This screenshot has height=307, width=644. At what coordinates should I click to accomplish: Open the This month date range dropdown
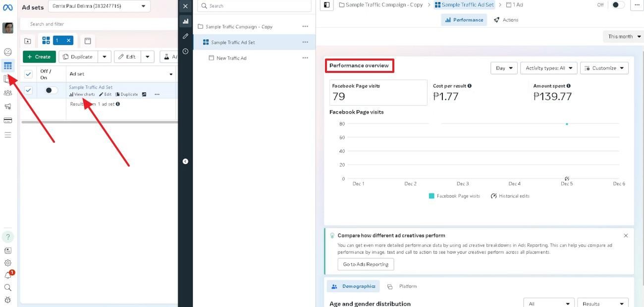tap(623, 36)
